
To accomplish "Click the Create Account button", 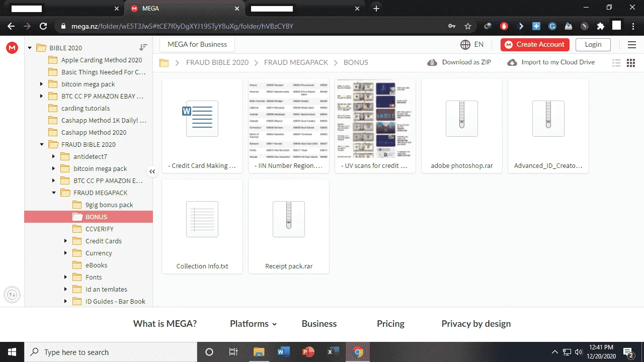I will [535, 45].
